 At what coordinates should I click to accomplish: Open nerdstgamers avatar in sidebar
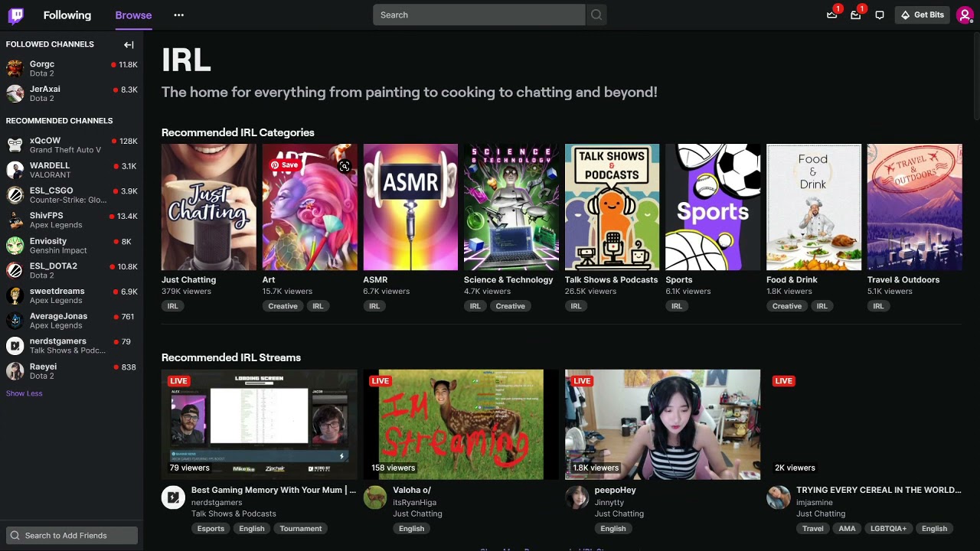tap(15, 346)
